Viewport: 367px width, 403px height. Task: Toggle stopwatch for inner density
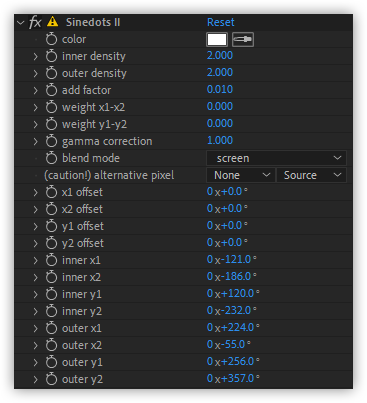51,56
